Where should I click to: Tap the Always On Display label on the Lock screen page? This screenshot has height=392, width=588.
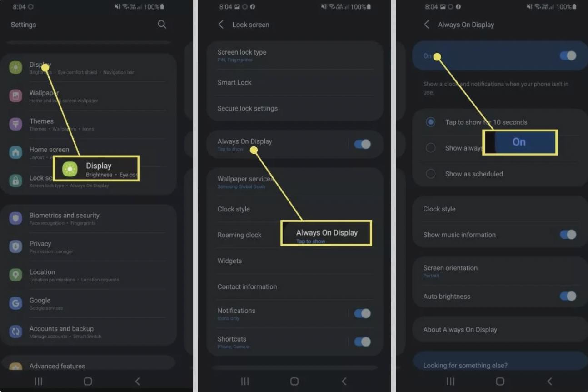[245, 141]
